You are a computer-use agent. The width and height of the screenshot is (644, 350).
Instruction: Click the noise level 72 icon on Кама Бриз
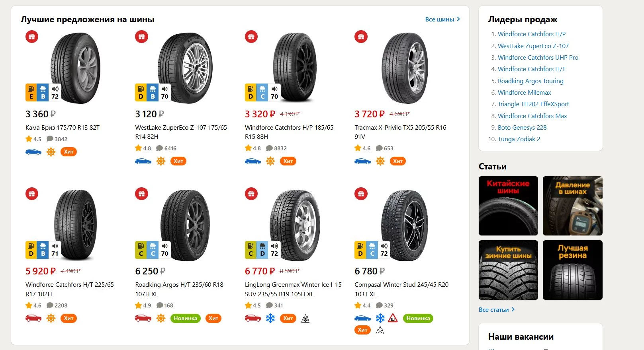point(55,93)
